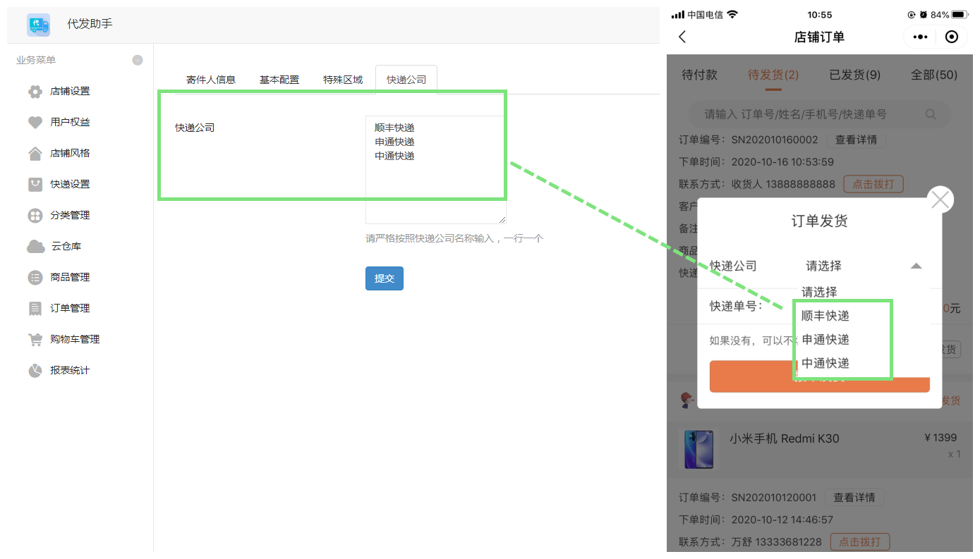Screen dimensions: 980x559
Task: Switch to the 基本配置 tab
Action: coord(279,80)
